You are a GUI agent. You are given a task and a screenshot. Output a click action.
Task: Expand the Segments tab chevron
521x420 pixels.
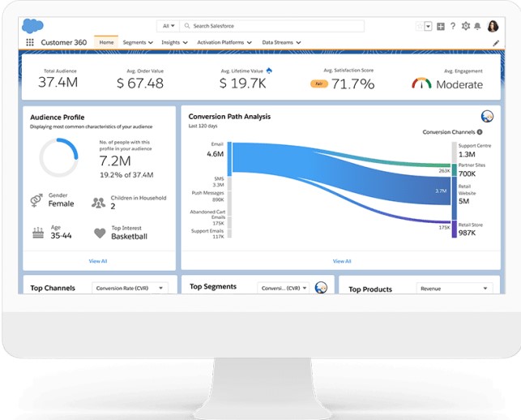click(151, 42)
